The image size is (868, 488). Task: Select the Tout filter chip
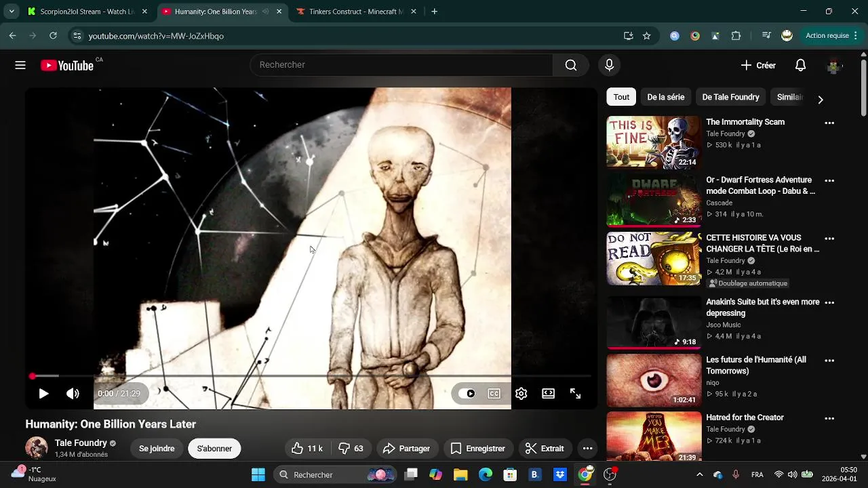[x=621, y=97]
